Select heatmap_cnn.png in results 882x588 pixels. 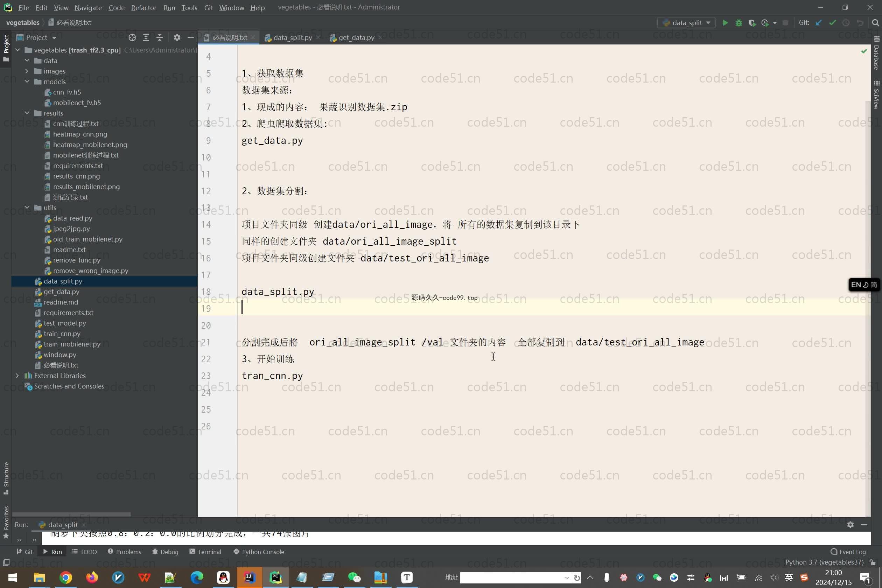[x=80, y=134]
